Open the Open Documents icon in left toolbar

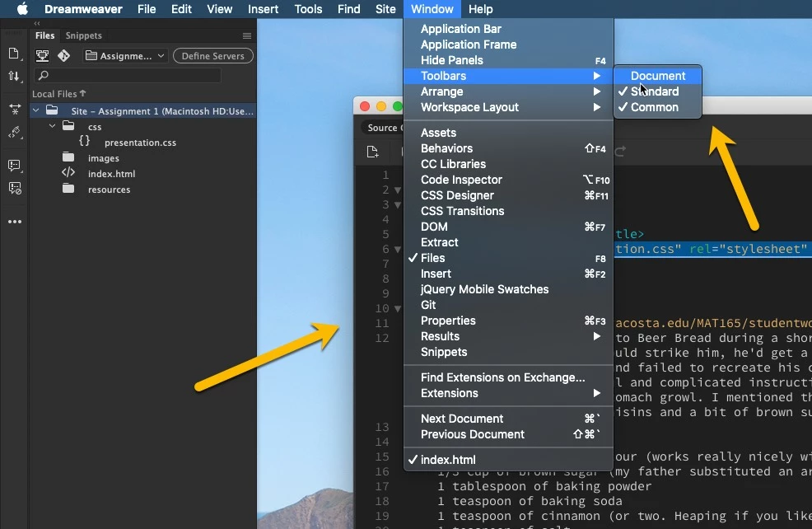14,54
